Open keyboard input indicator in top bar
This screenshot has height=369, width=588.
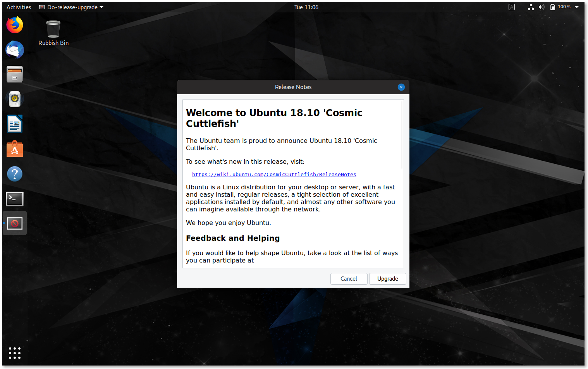click(512, 7)
